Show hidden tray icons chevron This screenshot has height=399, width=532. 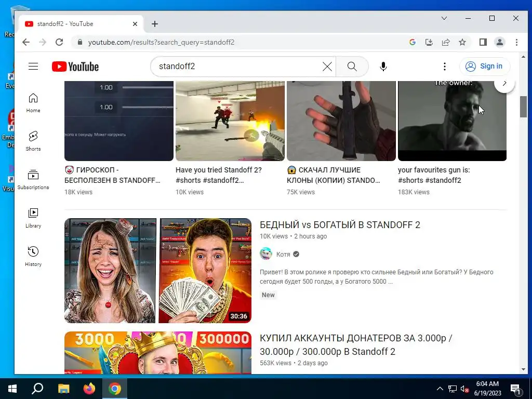[440, 389]
